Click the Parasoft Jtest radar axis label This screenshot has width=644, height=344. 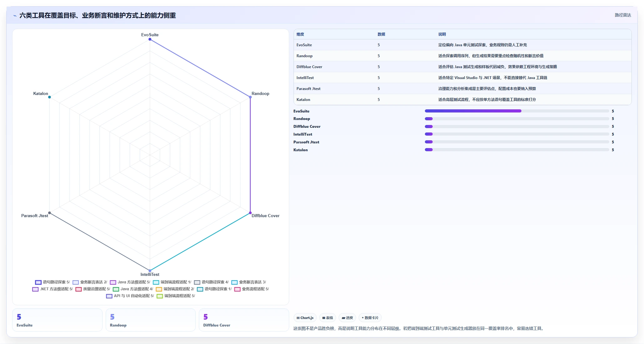35,216
